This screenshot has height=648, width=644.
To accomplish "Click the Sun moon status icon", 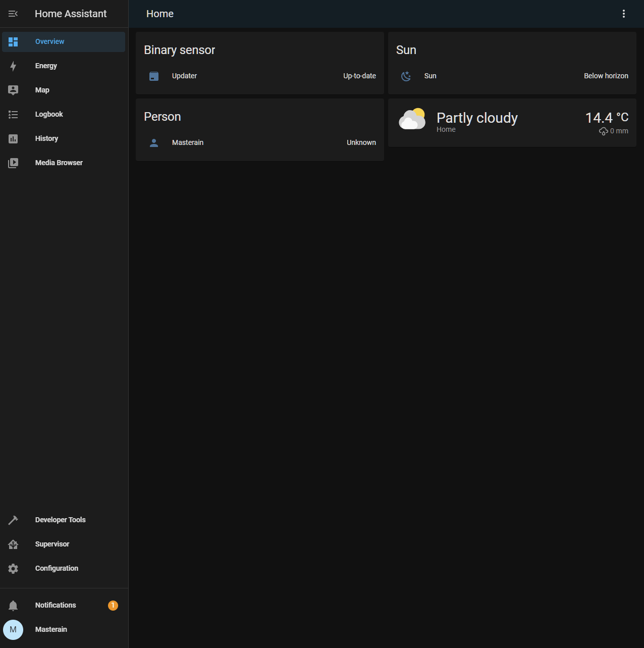I will coord(406,76).
